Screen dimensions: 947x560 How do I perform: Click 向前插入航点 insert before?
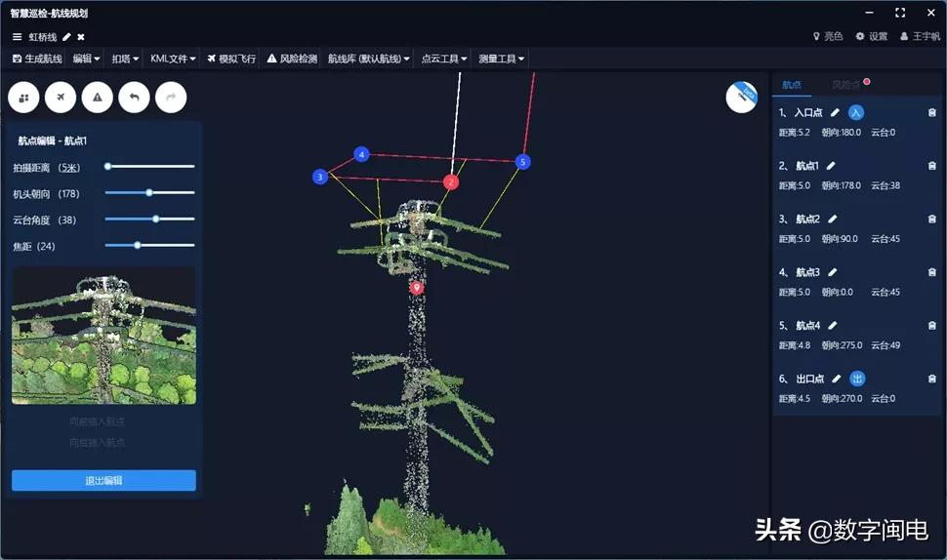(x=98, y=421)
